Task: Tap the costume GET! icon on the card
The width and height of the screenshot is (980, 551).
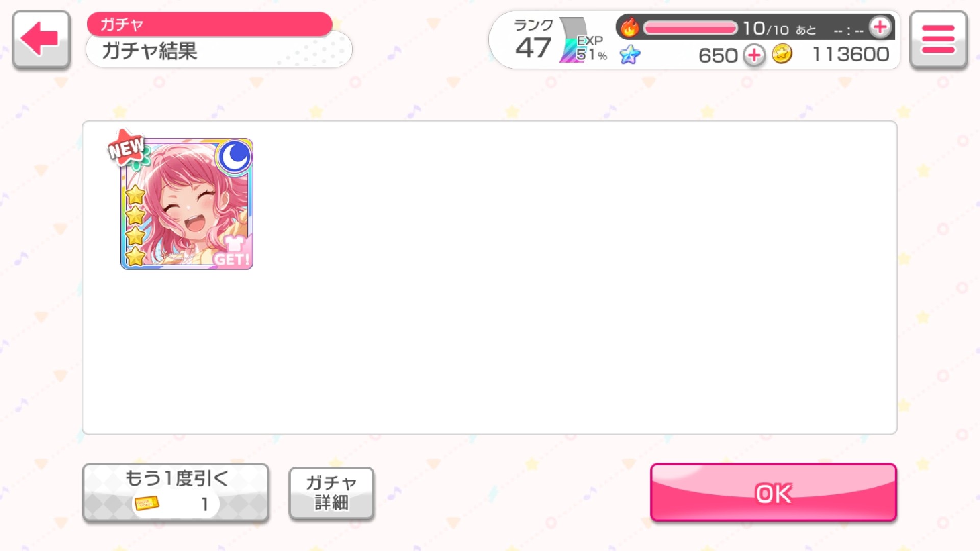Action: coord(232,252)
